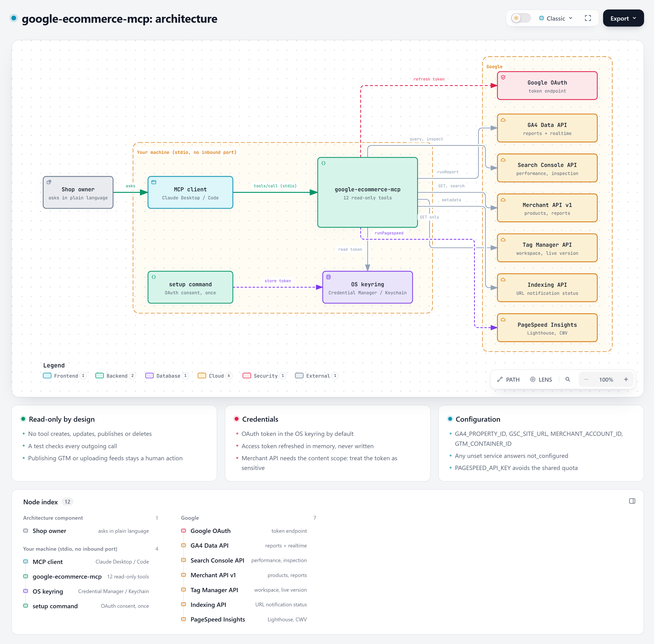The image size is (654, 644).
Task: Click the cloud icon on GA4 Data API node
Action: coord(503,120)
